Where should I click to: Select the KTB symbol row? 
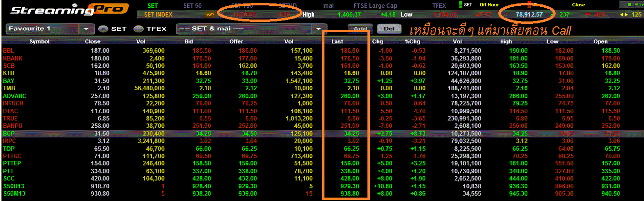pos(322,73)
